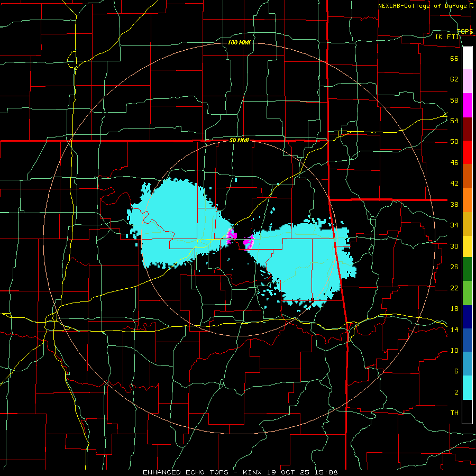Click the navy blue legend swatch
This screenshot has height=476, width=476.
[x=467, y=317]
